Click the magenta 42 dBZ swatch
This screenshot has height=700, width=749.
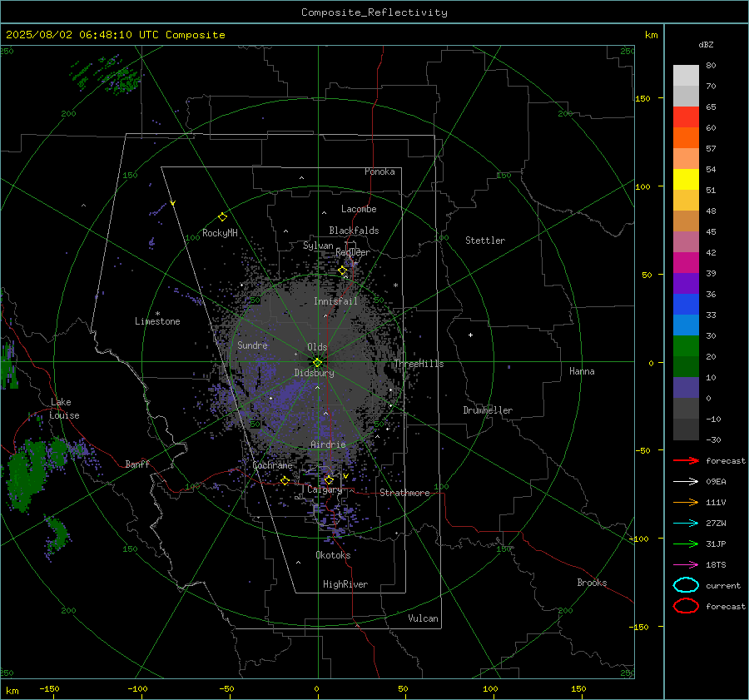coord(686,262)
